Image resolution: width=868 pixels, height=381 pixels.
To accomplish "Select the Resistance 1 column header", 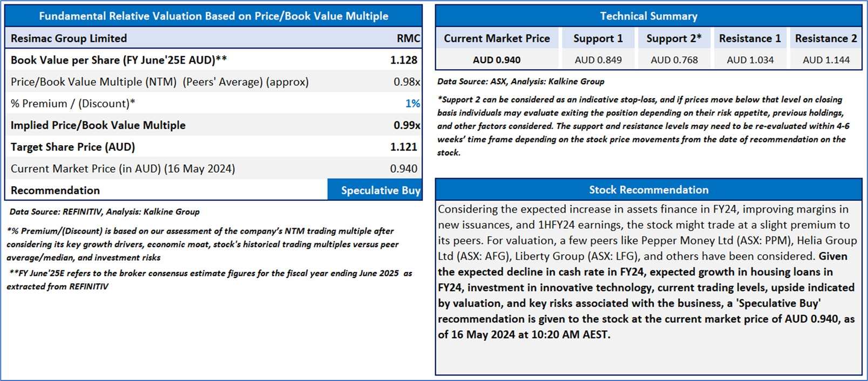I will click(x=750, y=38).
